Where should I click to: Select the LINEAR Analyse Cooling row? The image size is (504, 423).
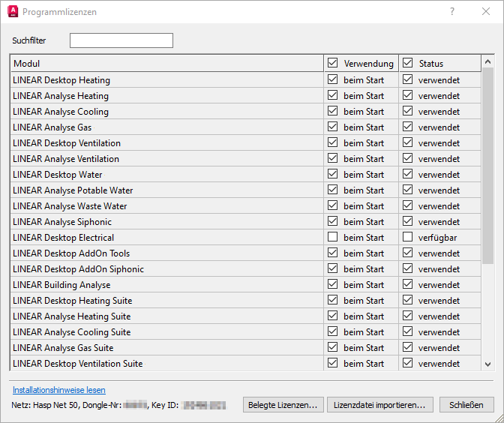(246, 111)
